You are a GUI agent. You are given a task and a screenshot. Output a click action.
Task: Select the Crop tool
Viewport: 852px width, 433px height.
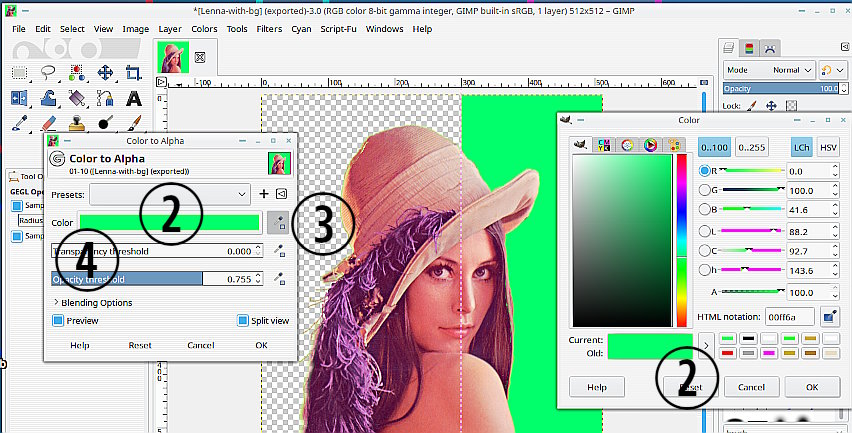[x=134, y=72]
